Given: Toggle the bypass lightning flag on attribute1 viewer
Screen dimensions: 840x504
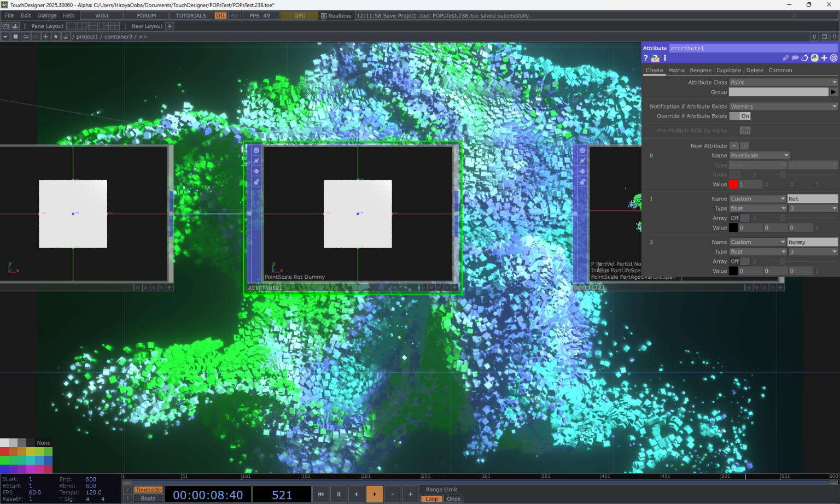Looking at the screenshot, I should pos(256,160).
